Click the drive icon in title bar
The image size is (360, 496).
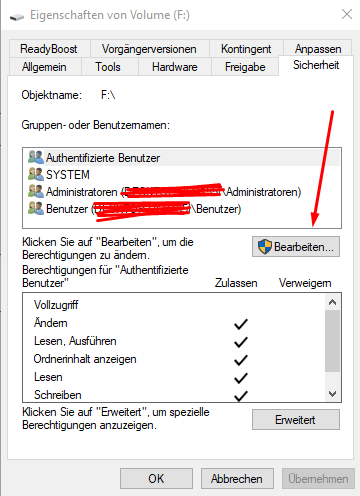(17, 17)
